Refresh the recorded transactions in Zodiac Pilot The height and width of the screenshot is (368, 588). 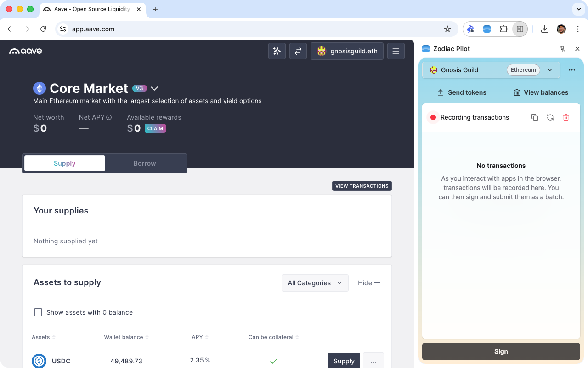pos(550,117)
